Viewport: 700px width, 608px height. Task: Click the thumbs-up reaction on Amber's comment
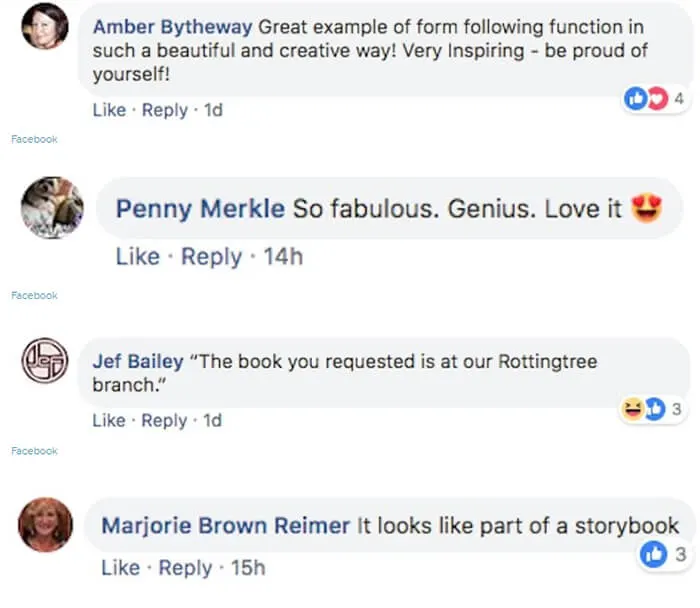point(635,98)
